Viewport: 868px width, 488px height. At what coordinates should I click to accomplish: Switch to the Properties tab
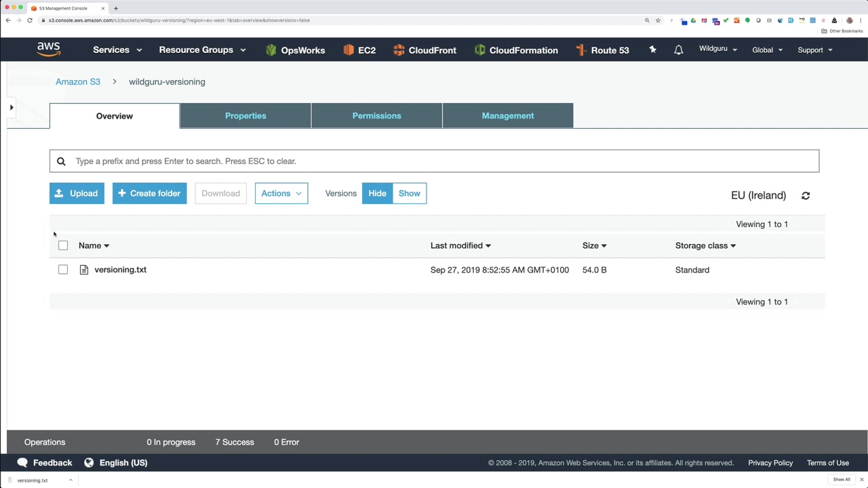[245, 116]
